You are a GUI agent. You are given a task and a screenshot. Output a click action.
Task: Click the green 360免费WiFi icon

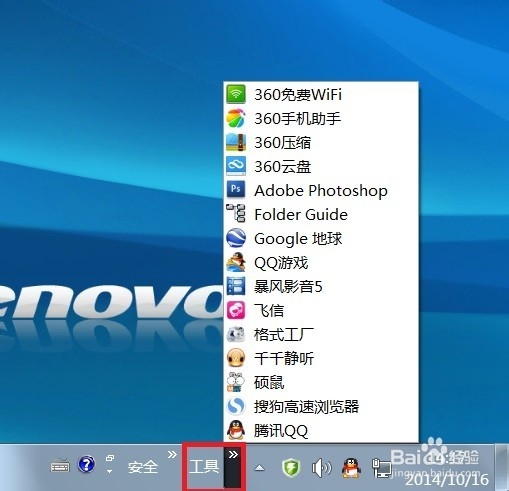coord(236,94)
